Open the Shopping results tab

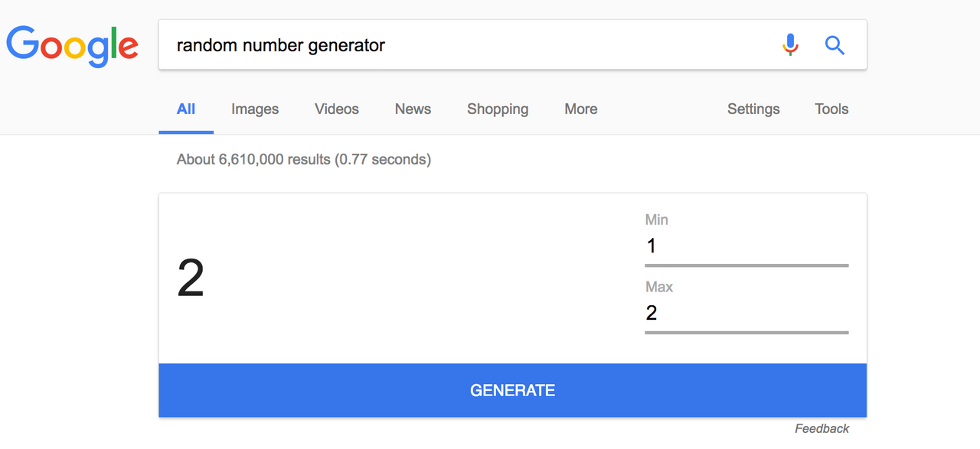(x=498, y=109)
